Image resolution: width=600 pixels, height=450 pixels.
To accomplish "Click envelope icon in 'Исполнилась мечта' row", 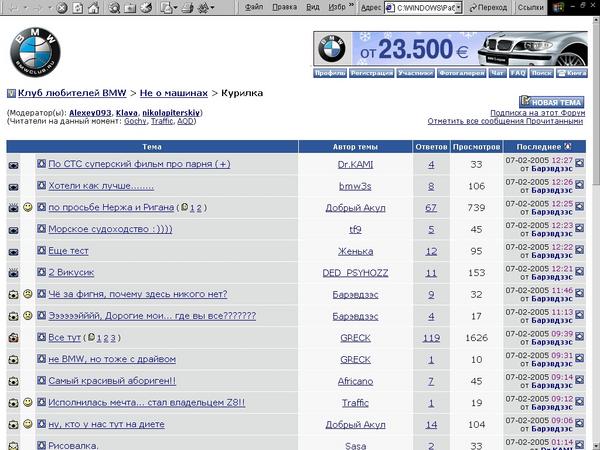I will pyautogui.click(x=13, y=403).
